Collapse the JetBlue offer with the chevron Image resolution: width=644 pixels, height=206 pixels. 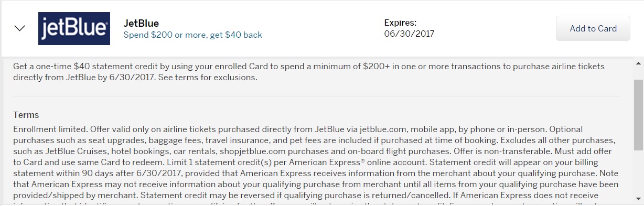coord(19,28)
